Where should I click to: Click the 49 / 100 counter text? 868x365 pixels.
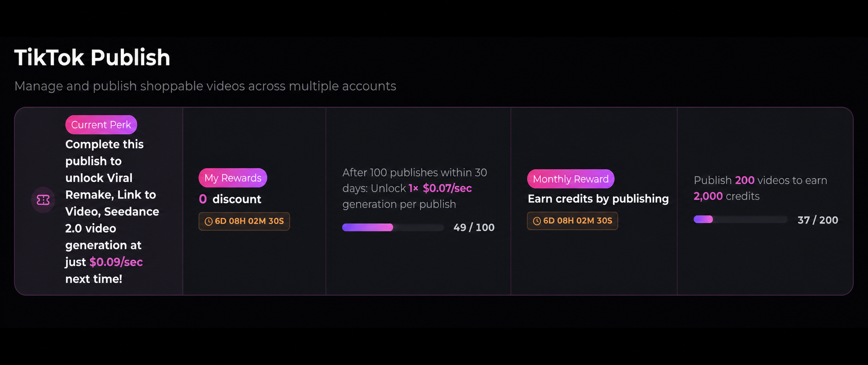(474, 228)
